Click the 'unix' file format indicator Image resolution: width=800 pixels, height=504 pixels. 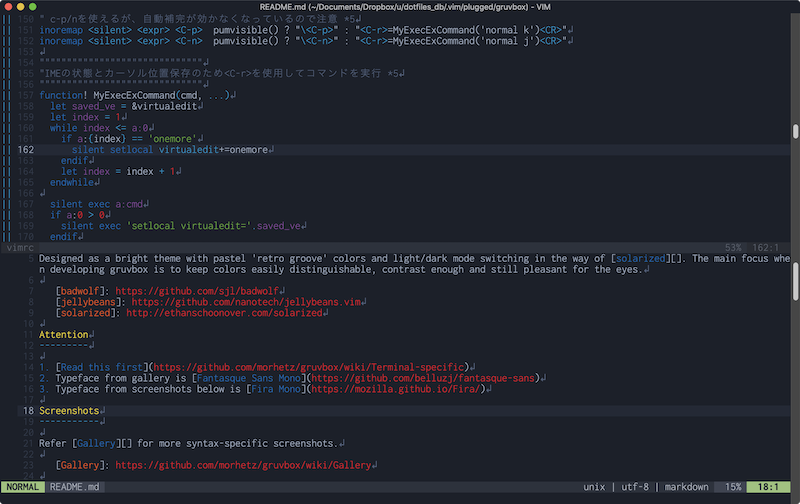coord(594,487)
